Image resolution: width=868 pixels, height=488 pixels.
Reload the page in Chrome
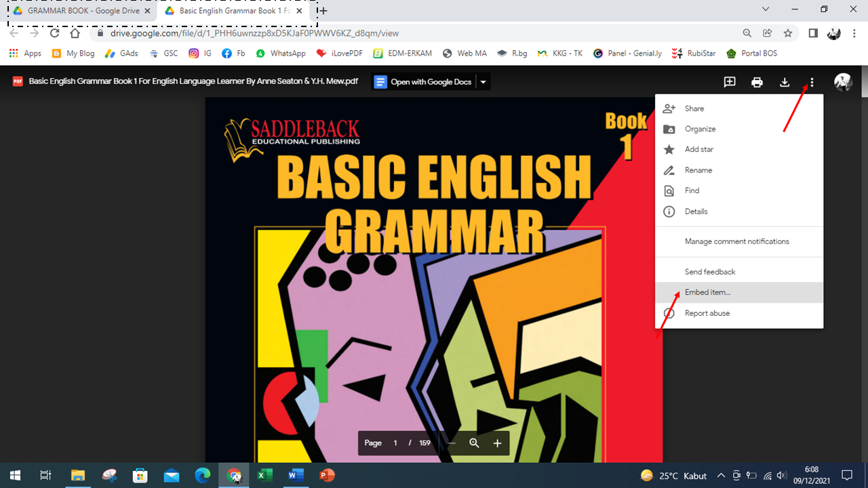click(55, 33)
